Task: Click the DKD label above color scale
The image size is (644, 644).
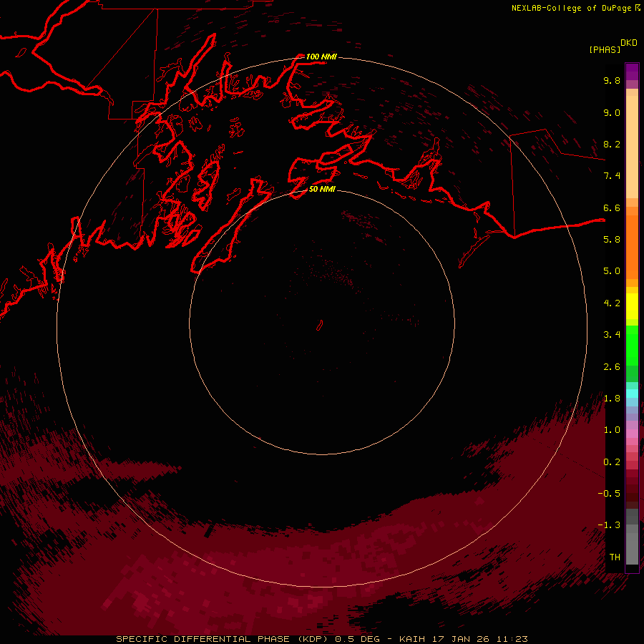Action: point(628,43)
